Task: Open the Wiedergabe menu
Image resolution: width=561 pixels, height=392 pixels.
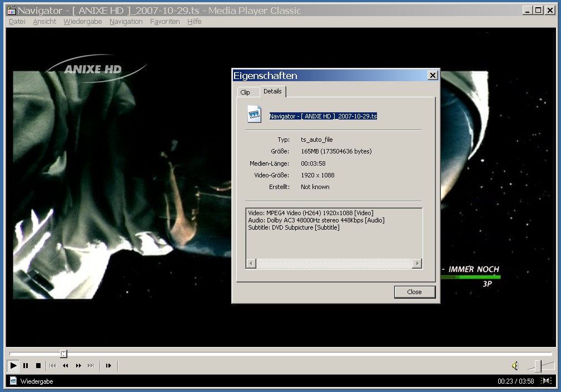Action: [x=83, y=22]
